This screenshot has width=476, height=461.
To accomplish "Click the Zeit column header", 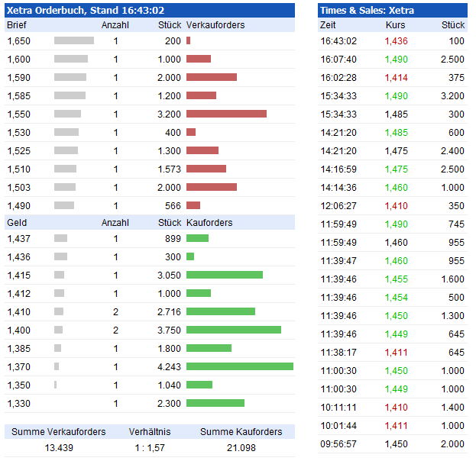I will [x=329, y=25].
